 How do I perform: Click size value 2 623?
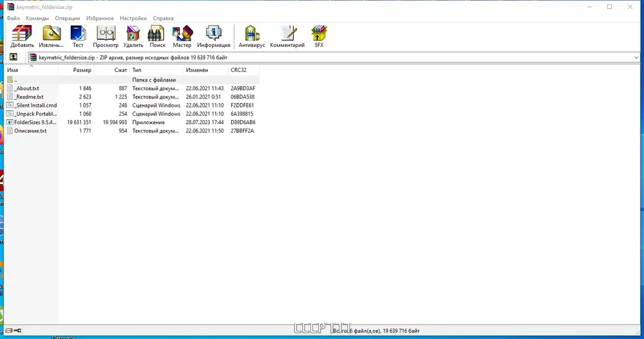86,97
